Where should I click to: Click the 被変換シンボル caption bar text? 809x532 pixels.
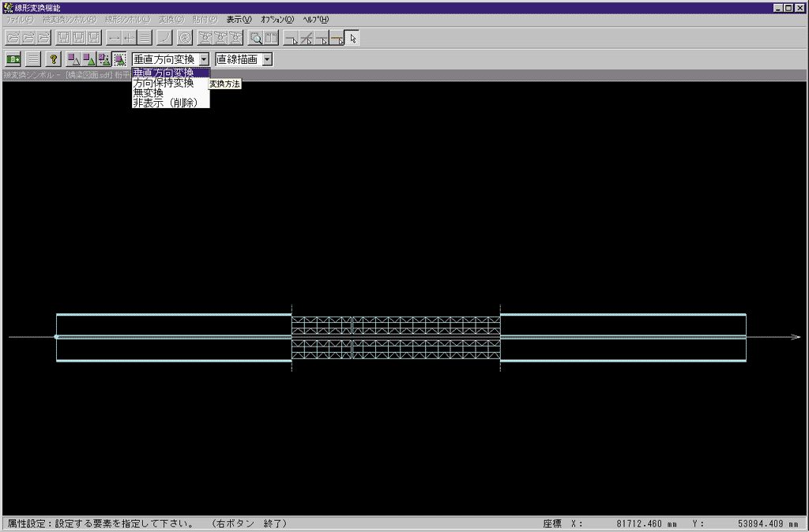pos(67,75)
